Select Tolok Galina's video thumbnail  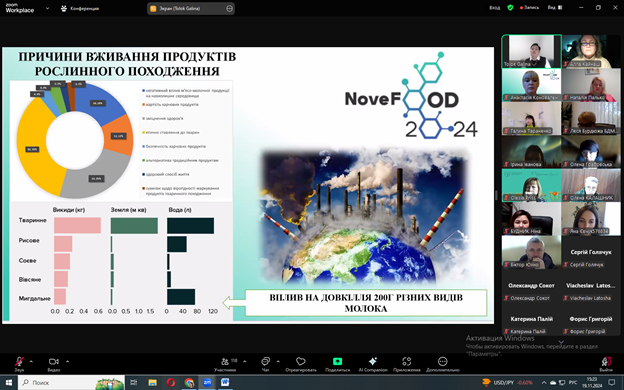pyautogui.click(x=531, y=51)
